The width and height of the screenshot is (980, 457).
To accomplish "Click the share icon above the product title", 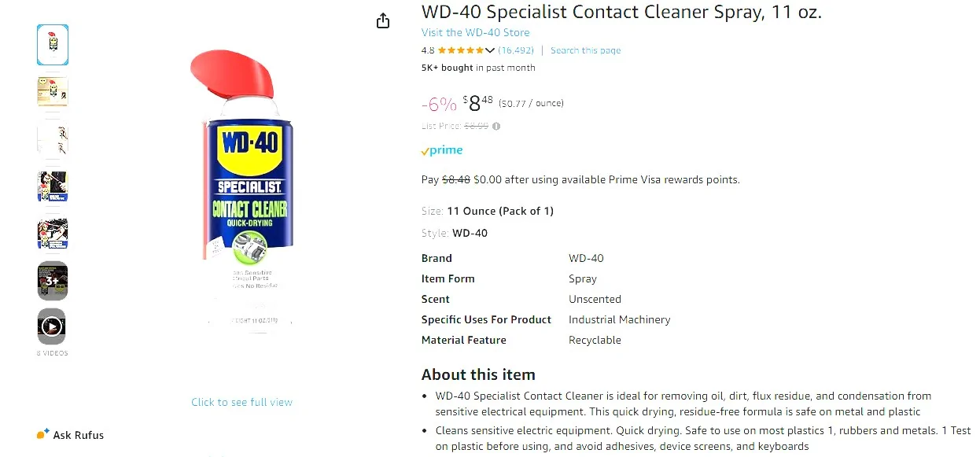I will point(383,20).
